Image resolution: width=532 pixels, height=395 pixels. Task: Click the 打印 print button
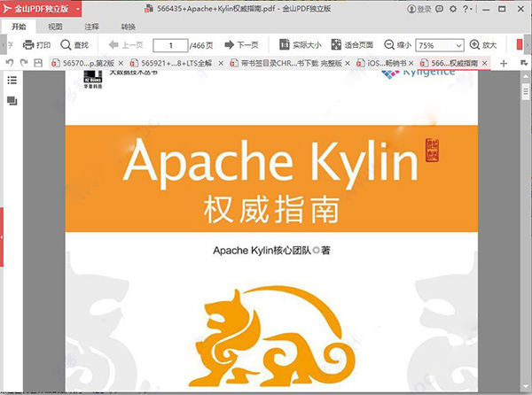click(x=36, y=44)
